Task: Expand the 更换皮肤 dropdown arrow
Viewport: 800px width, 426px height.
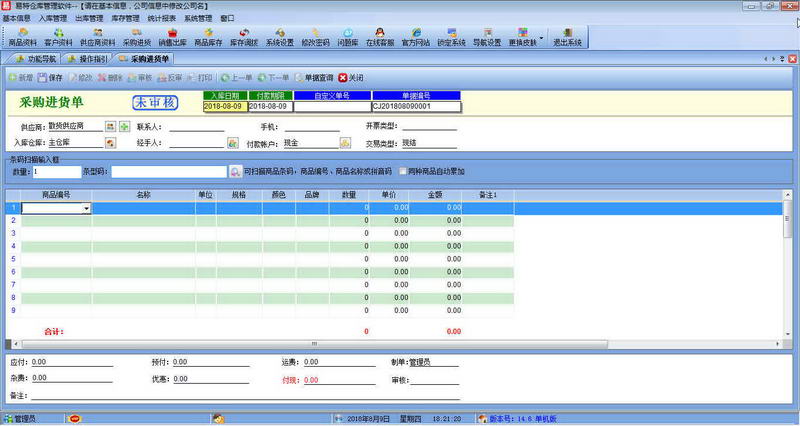Action: (542, 40)
